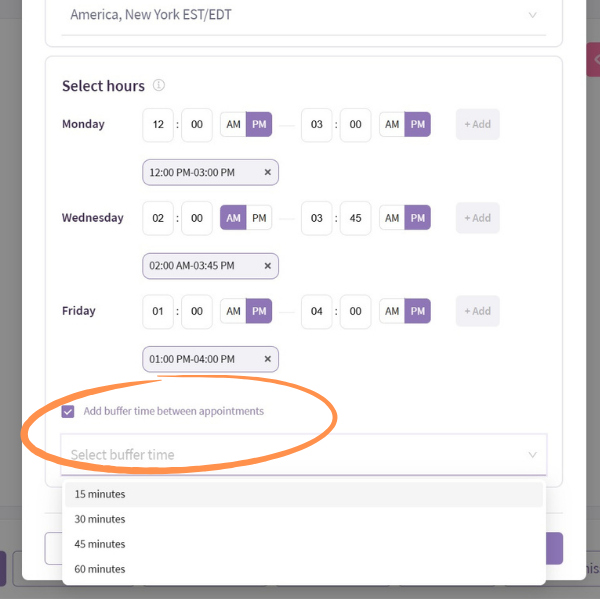600x600 pixels.
Task: Click Add button for Friday hours
Action: pos(477,311)
